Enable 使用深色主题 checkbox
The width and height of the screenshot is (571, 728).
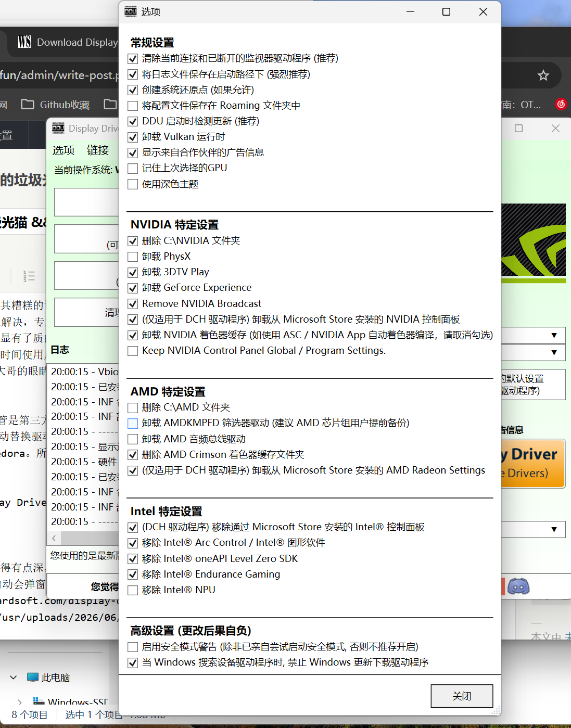pyautogui.click(x=133, y=184)
